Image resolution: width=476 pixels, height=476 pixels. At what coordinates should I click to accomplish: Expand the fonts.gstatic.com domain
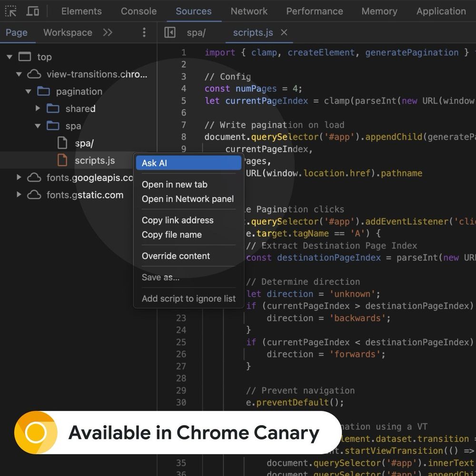click(19, 195)
